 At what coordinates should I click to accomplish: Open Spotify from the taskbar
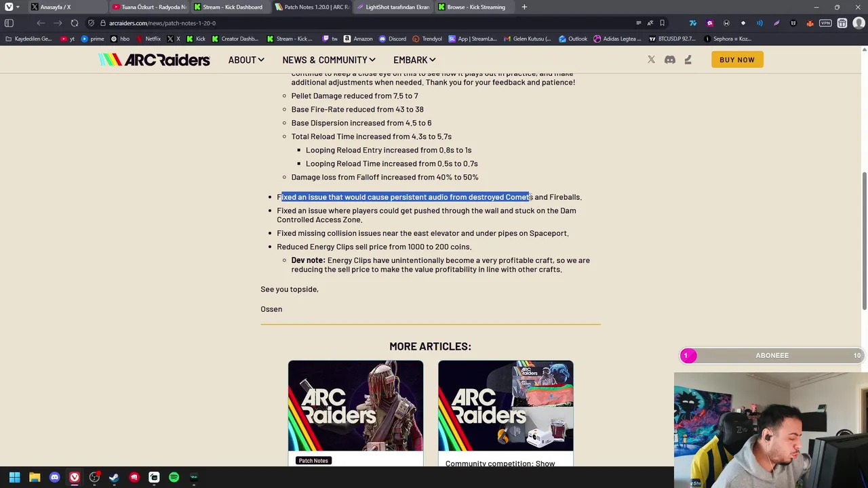click(174, 477)
